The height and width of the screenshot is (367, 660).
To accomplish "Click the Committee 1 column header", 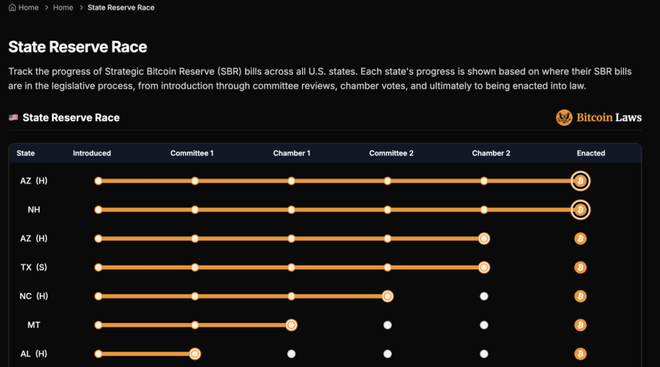I will tap(192, 153).
